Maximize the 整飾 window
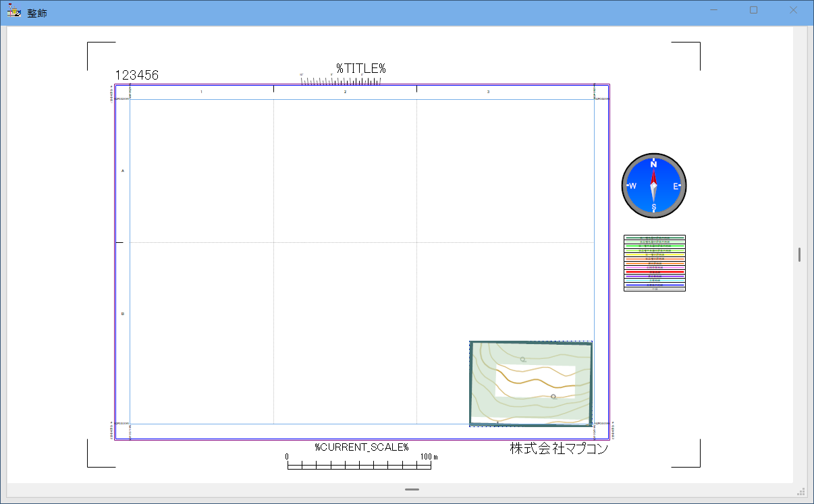 [754, 10]
